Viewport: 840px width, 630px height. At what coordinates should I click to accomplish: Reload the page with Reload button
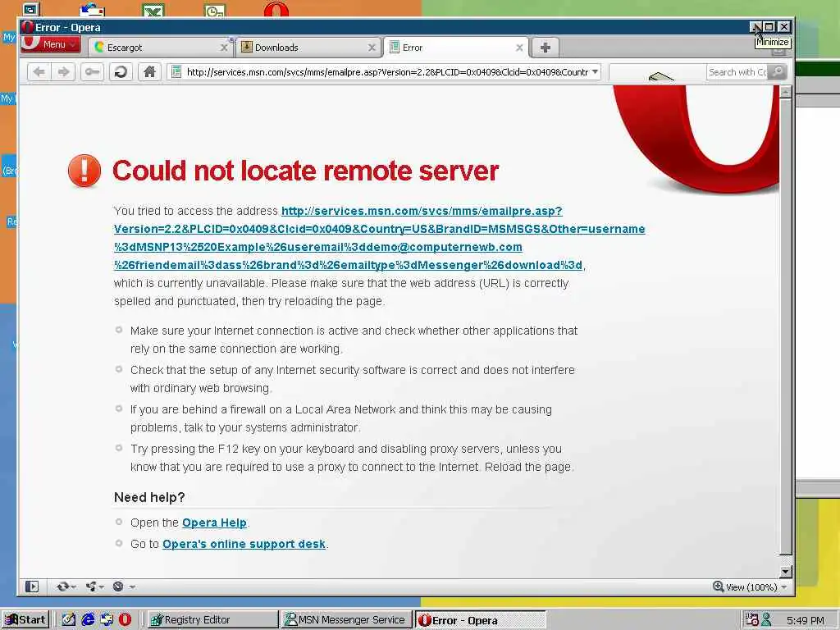pyautogui.click(x=121, y=72)
